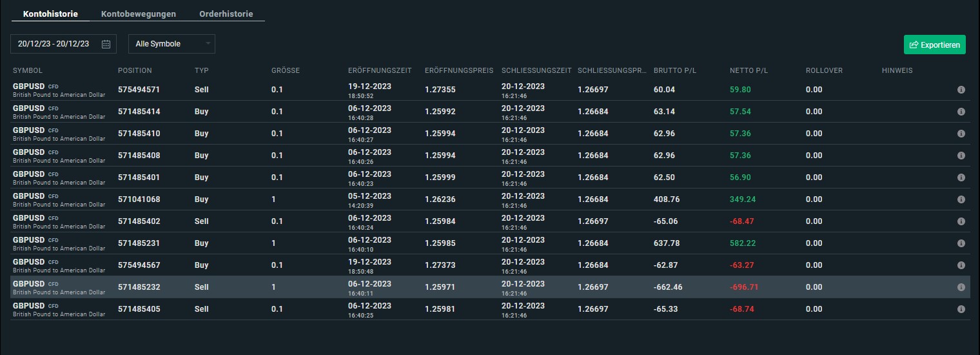
Task: Select position number 571485410
Action: click(x=139, y=134)
